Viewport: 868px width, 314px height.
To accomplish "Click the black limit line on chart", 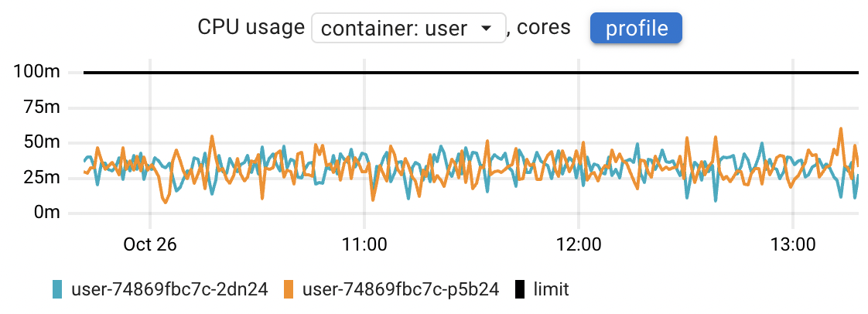I will point(470,72).
